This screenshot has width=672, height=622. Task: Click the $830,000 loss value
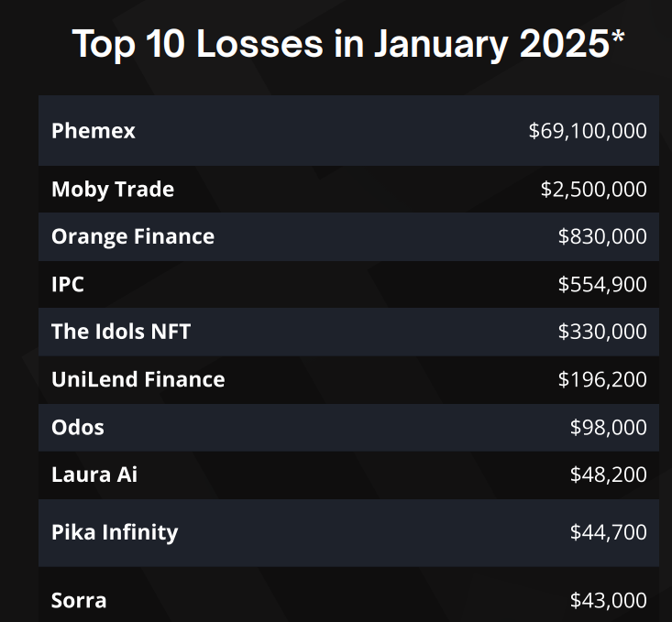(x=602, y=236)
